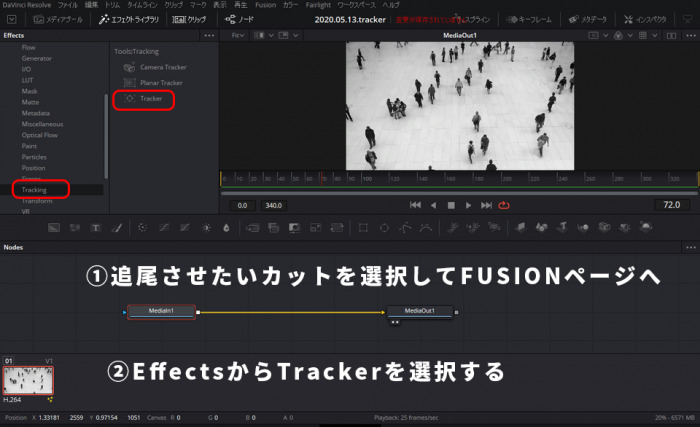Click the Channel Booleans tool icon

pos(273,228)
